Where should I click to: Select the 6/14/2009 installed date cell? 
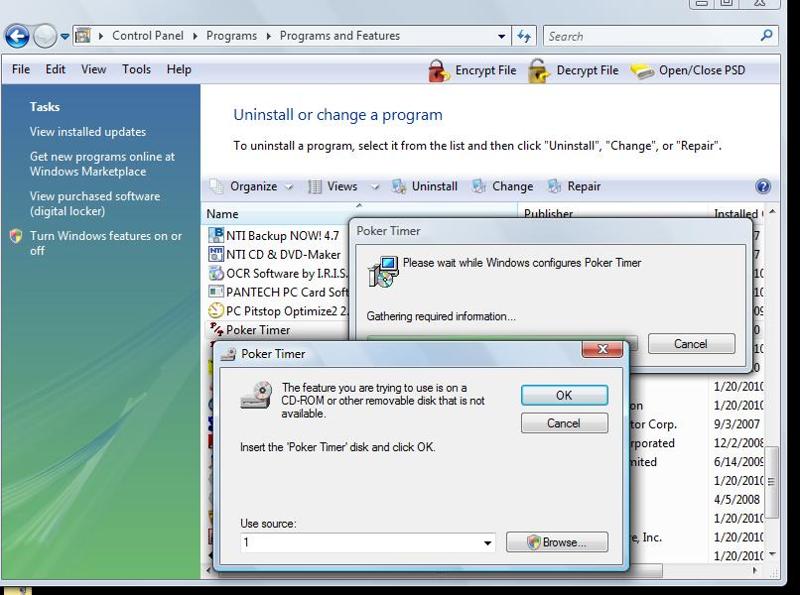tap(738, 462)
